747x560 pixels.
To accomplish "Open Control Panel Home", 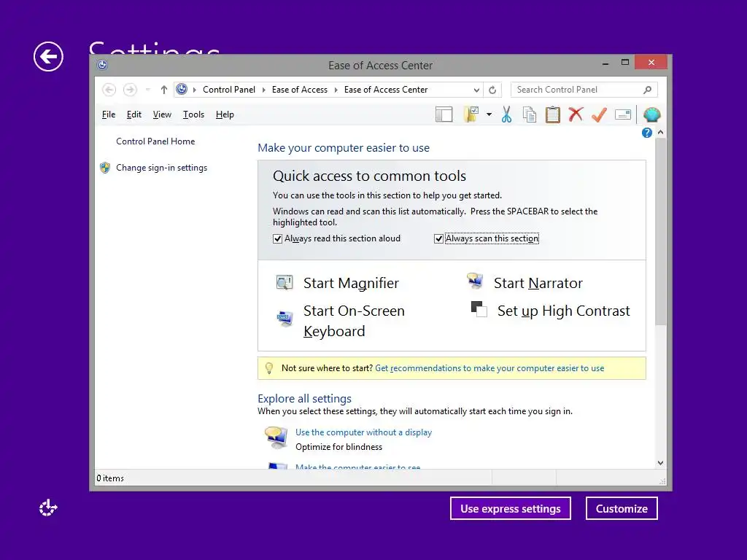I will pos(155,141).
